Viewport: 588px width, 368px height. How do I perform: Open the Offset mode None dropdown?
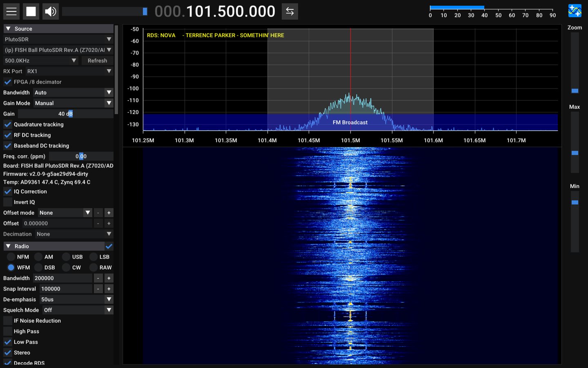pos(65,213)
